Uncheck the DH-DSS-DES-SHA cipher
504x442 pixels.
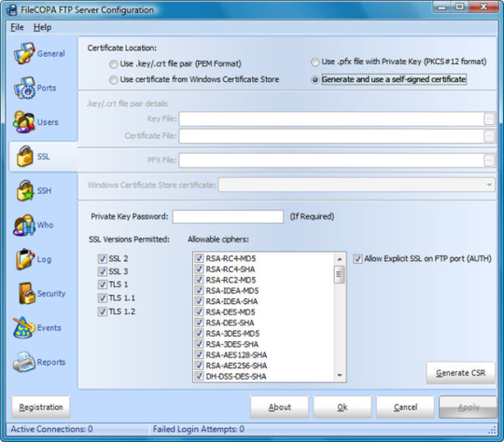(x=199, y=376)
